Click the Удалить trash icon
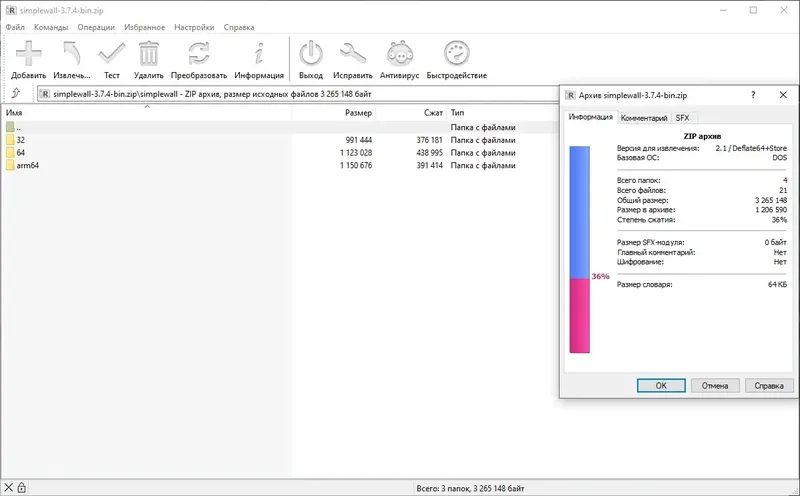Image resolution: width=800 pixels, height=496 pixels. (148, 54)
